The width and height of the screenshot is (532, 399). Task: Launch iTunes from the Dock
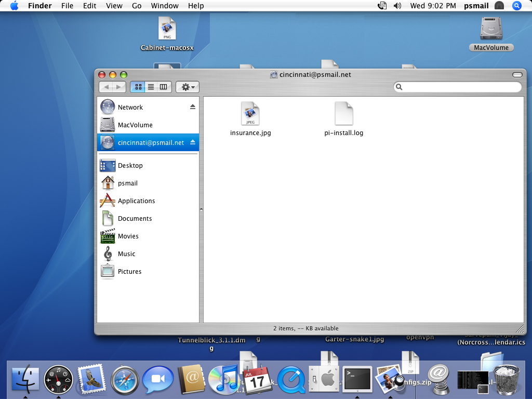(x=223, y=379)
